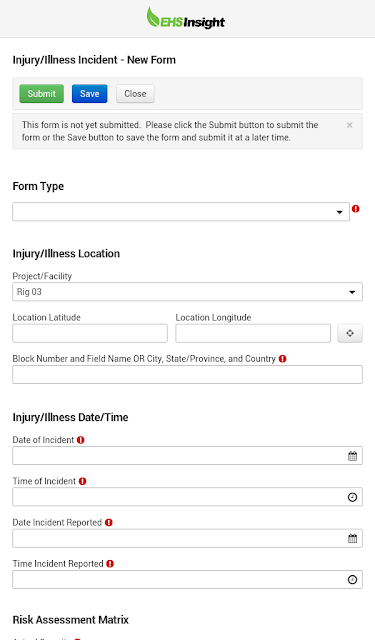The image size is (375, 640).
Task: Click the green Submit button
Action: pyautogui.click(x=42, y=93)
